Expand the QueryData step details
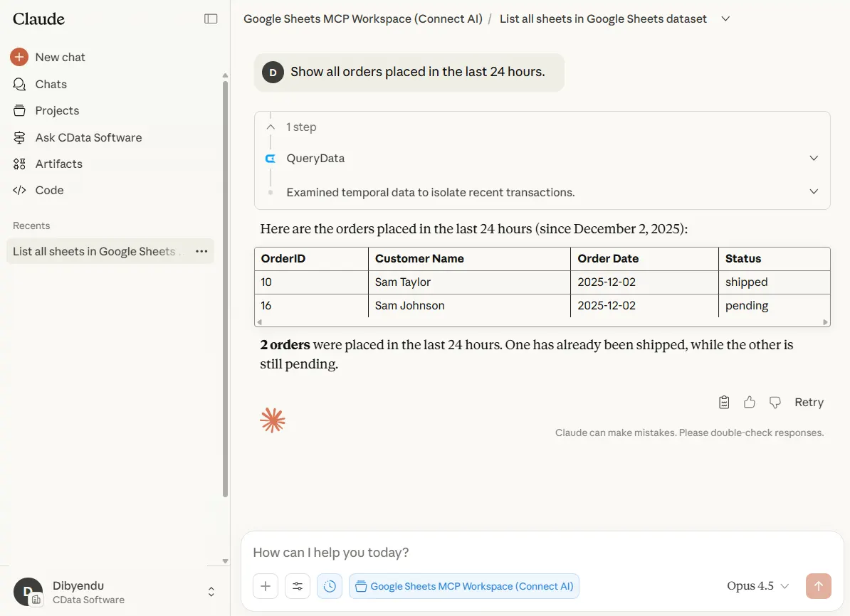850x616 pixels. pyautogui.click(x=814, y=158)
